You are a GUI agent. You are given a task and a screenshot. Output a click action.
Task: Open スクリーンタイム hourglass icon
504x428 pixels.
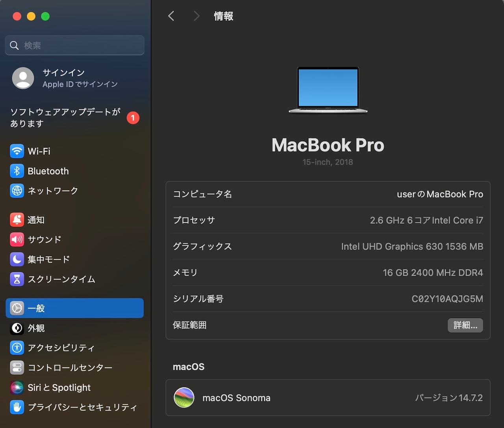click(17, 279)
